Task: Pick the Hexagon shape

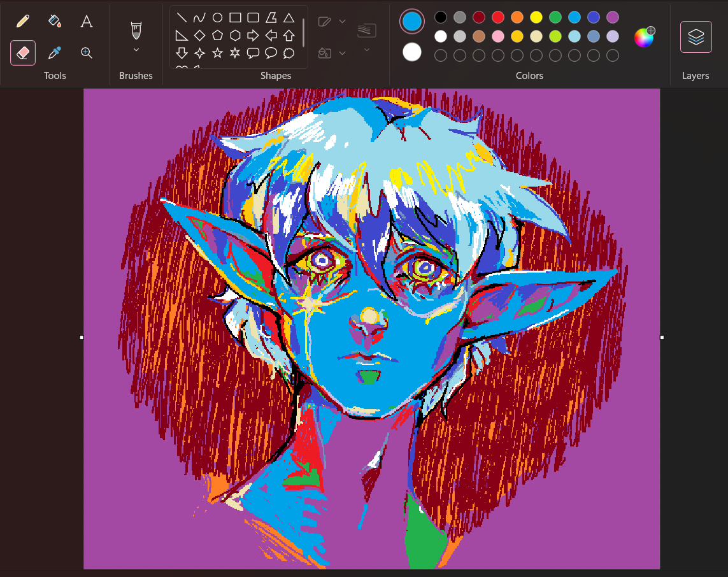Action: (236, 35)
